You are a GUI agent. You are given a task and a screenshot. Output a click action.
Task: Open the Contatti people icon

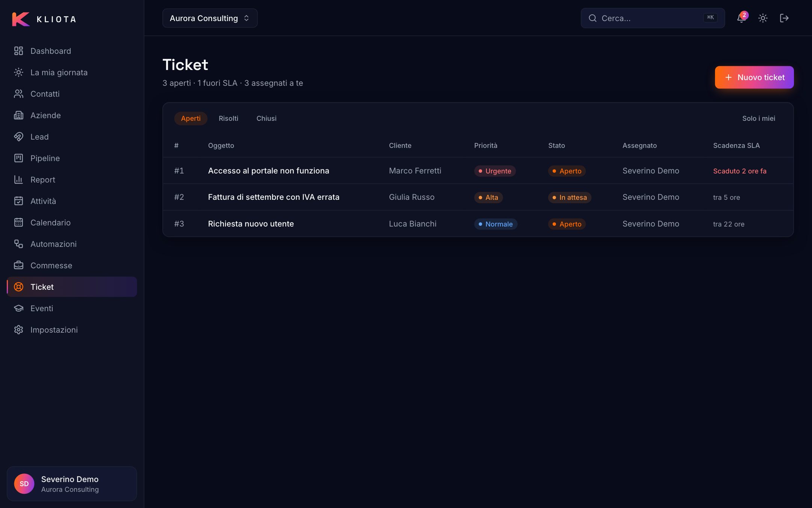click(18, 94)
